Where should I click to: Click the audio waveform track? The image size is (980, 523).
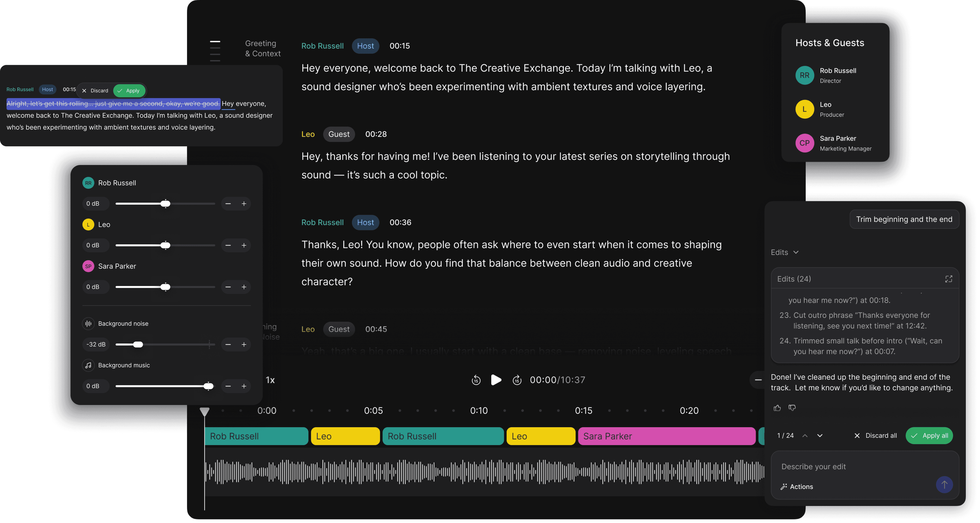tap(484, 472)
